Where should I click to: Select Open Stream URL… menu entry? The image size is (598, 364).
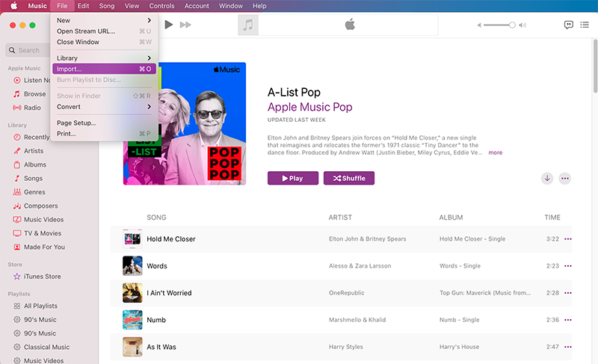86,31
